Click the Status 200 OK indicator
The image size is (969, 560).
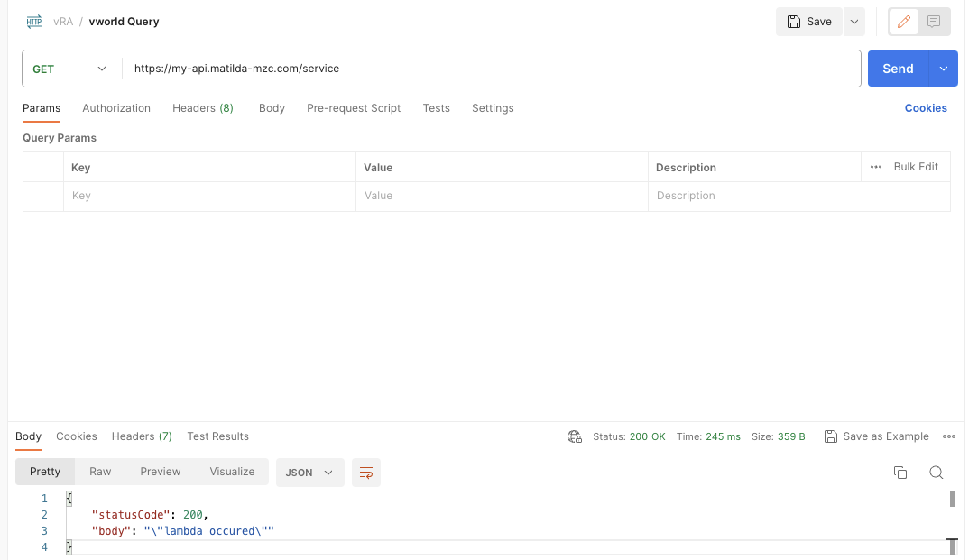point(629,436)
